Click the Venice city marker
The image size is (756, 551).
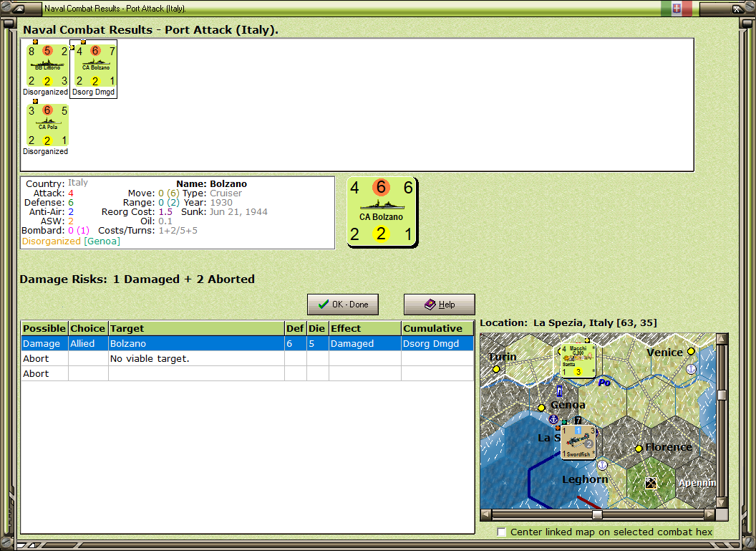click(691, 351)
